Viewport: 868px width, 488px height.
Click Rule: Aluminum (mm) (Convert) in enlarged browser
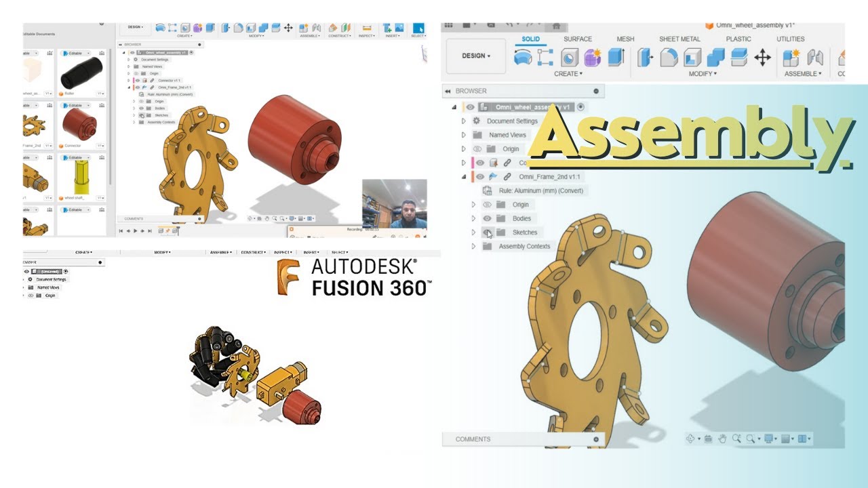tap(540, 190)
